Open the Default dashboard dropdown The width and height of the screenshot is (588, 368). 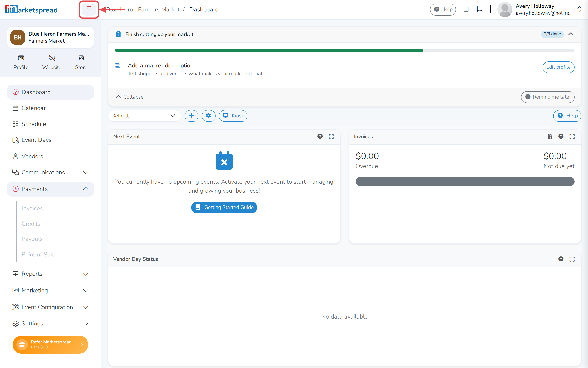coord(144,116)
